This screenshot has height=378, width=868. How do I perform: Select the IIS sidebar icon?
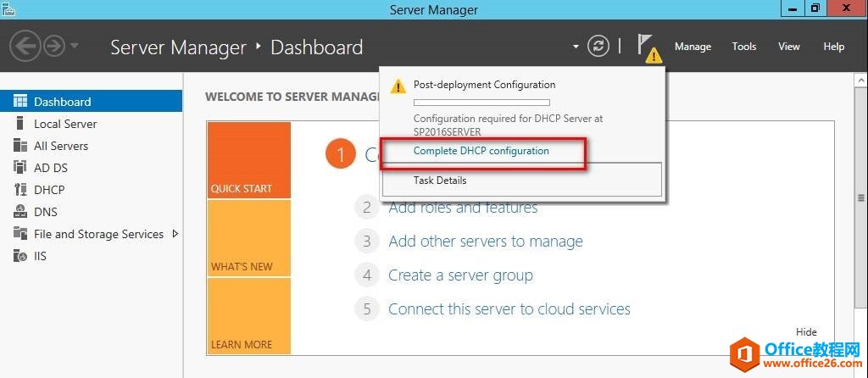pyautogui.click(x=20, y=256)
